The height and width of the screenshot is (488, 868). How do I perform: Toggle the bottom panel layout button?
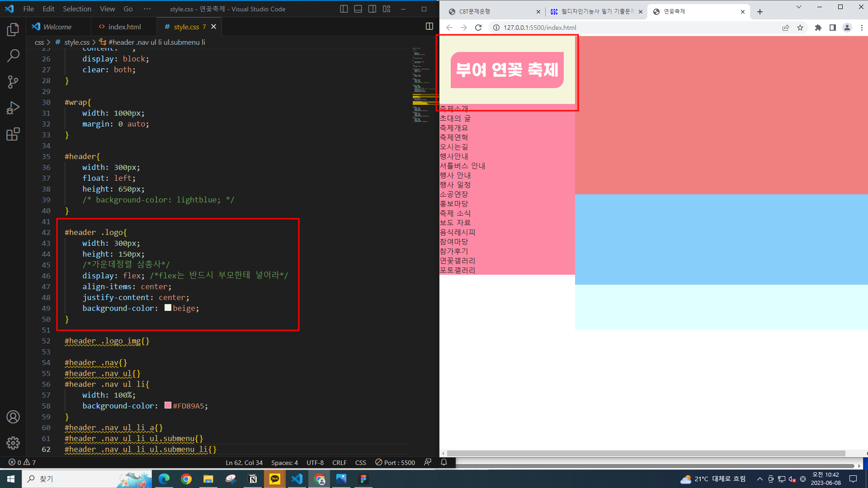(358, 9)
